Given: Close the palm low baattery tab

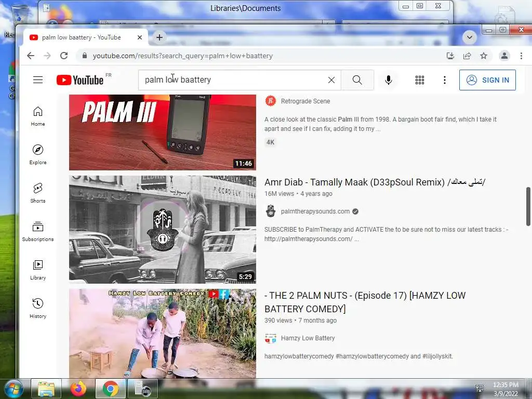Looking at the screenshot, I should [x=139, y=37].
